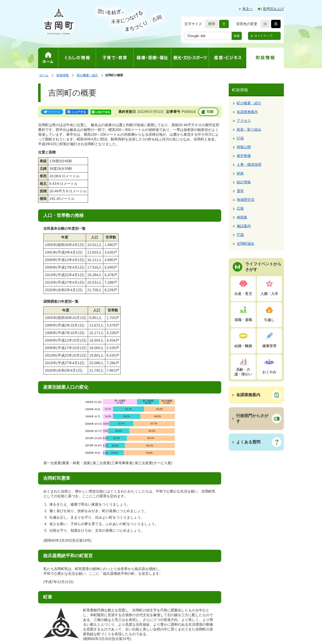Screen dimensions: 322x644
Task: Open the 行政部門からさがす banner
Action: [x=256, y=419]
